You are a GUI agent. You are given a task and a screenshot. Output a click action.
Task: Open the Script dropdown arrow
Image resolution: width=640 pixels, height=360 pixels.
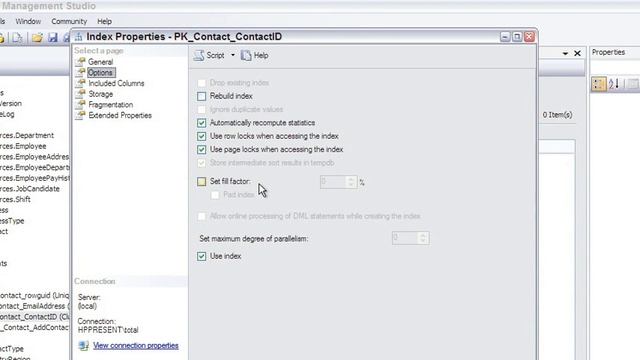[233, 55]
